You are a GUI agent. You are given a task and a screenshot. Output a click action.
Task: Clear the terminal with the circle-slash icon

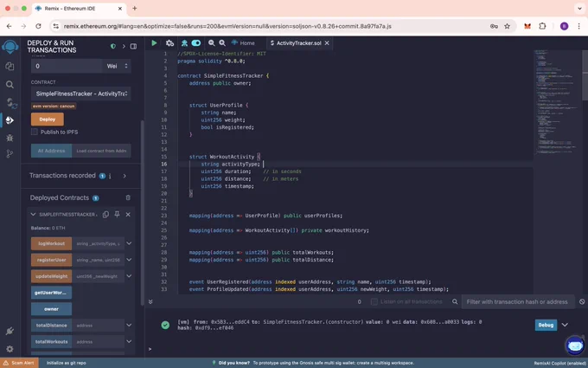click(x=582, y=302)
